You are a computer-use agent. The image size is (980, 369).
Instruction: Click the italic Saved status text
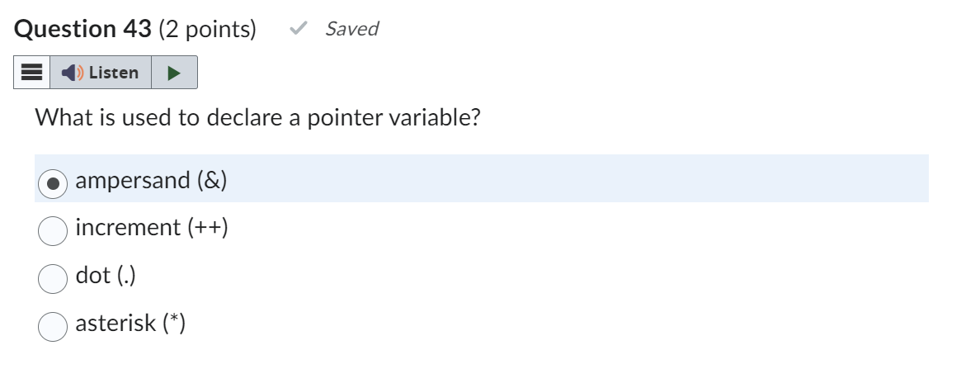[x=352, y=29]
